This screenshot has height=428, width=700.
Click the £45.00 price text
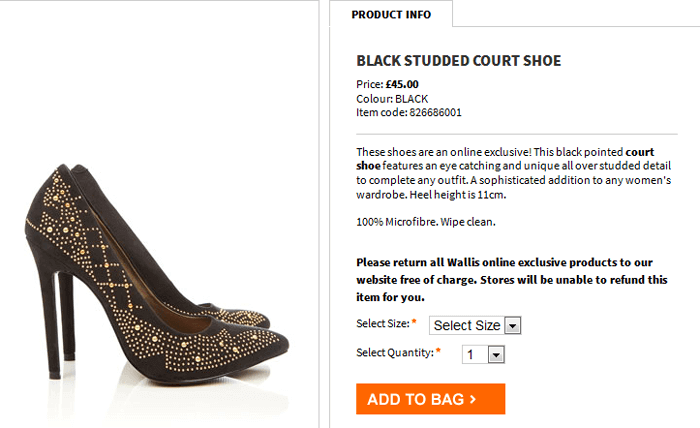[x=402, y=84]
